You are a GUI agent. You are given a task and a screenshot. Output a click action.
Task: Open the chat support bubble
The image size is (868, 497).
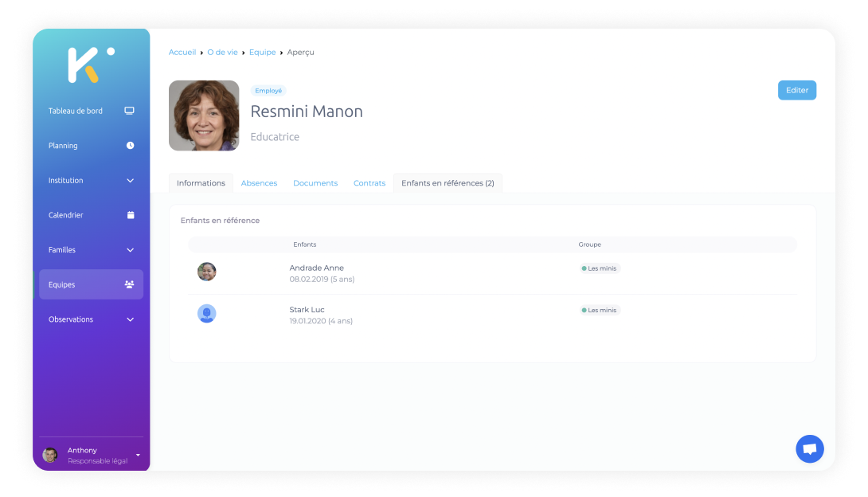click(x=809, y=449)
